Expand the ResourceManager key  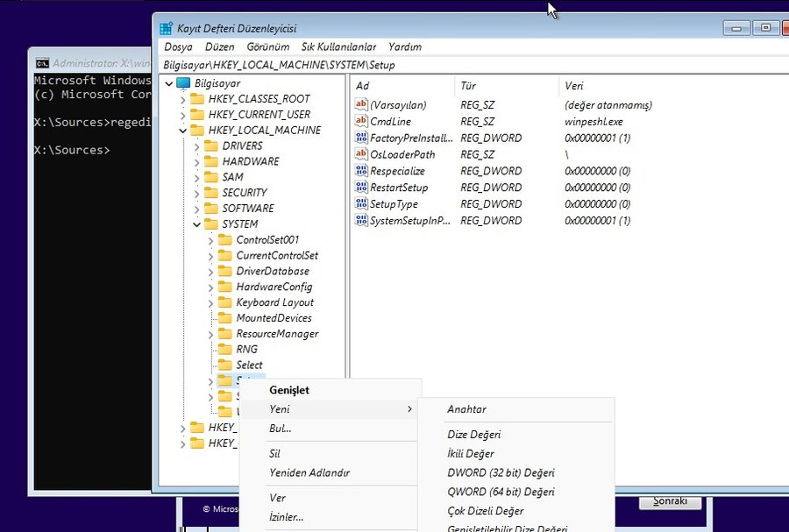click(210, 335)
